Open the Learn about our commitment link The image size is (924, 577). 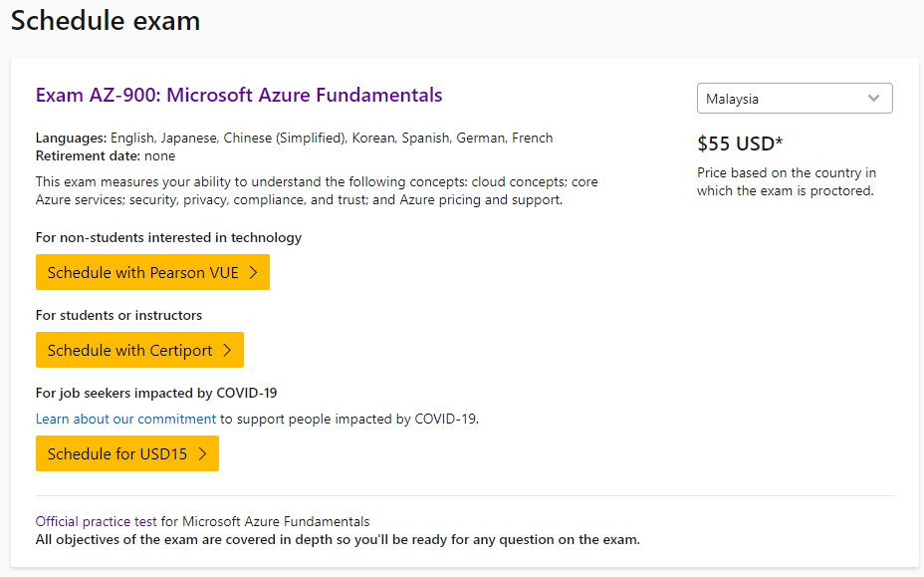click(125, 419)
